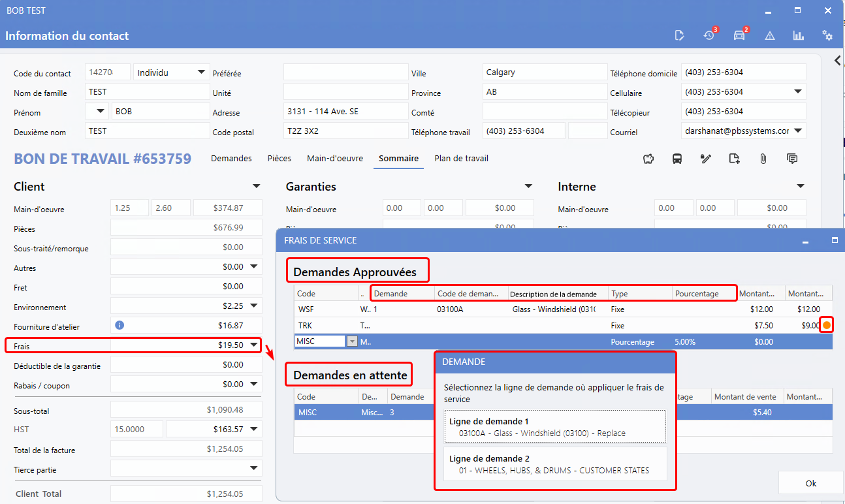
Task: Open the comments speech bubble icon
Action: coord(792,159)
